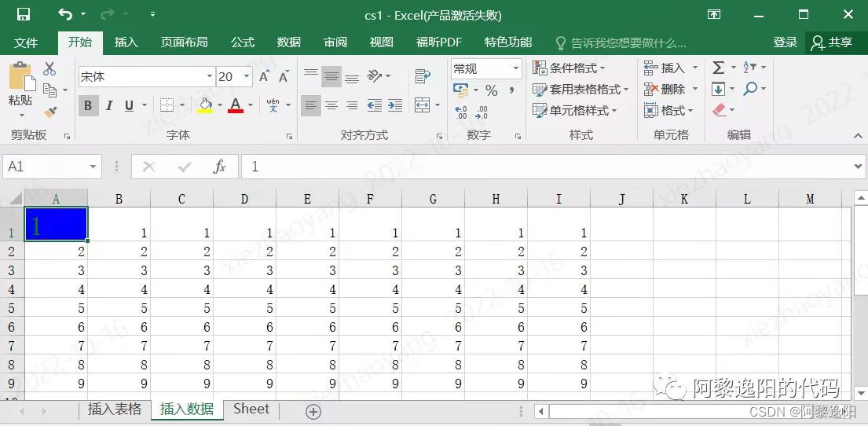Apply comma style

click(512, 90)
